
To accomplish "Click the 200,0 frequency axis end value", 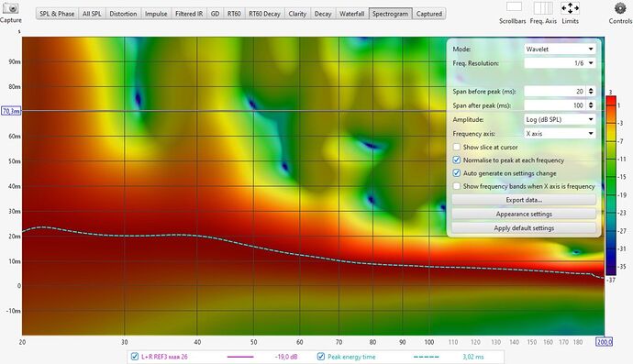I will pyautogui.click(x=605, y=342).
